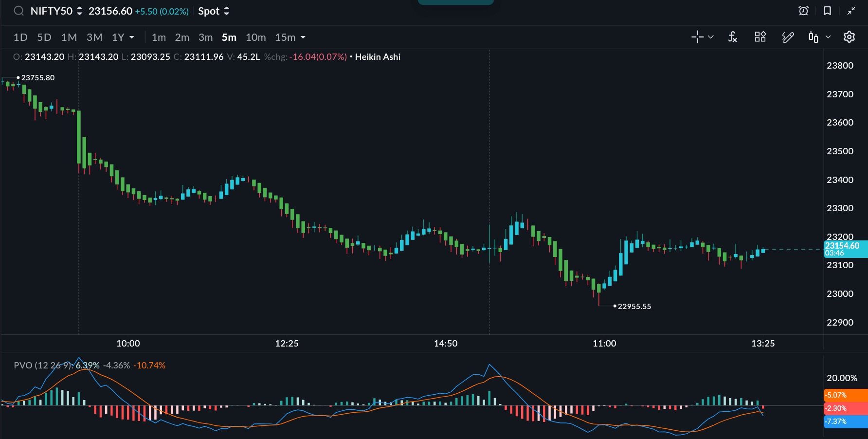The image size is (868, 439).
Task: Choose the 3M date range
Action: (x=94, y=37)
